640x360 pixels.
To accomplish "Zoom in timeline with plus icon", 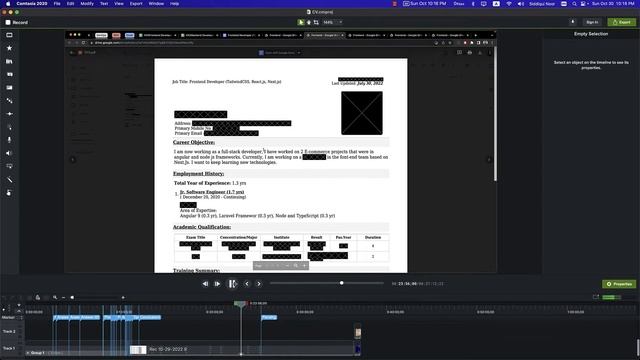I will [x=123, y=298].
